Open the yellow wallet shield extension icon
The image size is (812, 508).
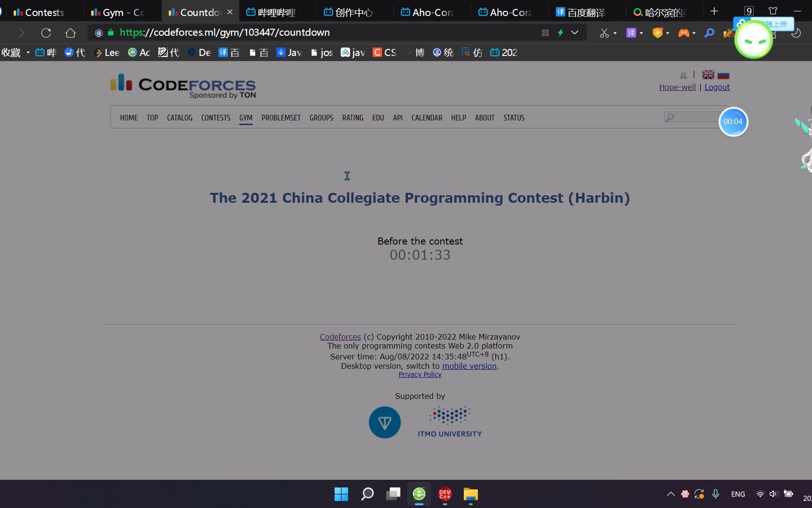coord(658,32)
